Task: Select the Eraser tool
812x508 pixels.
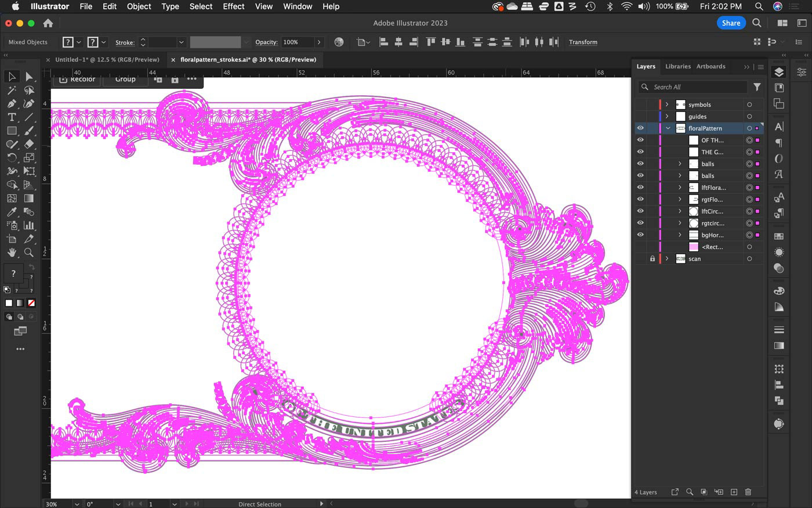Action: point(29,144)
